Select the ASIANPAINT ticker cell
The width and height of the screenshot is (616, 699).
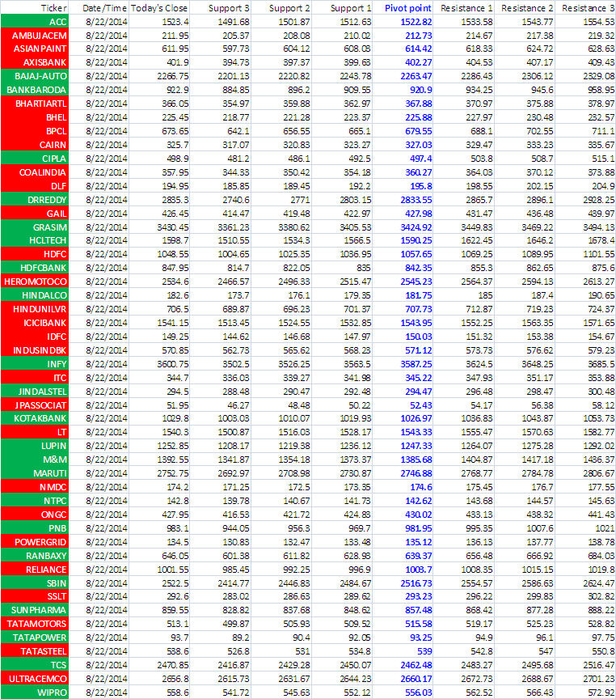pyautogui.click(x=35, y=49)
